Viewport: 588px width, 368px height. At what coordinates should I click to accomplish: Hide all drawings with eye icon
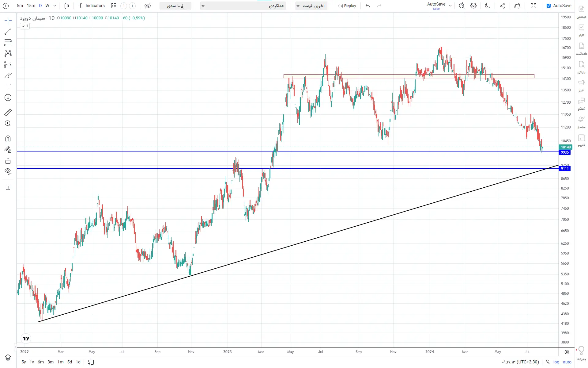point(8,172)
